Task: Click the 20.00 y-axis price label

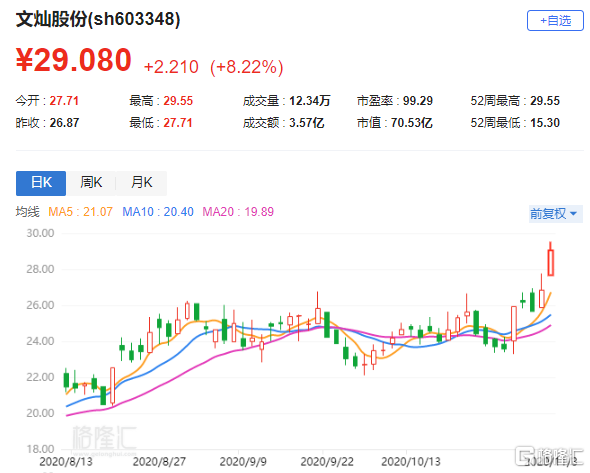Action: [40, 413]
